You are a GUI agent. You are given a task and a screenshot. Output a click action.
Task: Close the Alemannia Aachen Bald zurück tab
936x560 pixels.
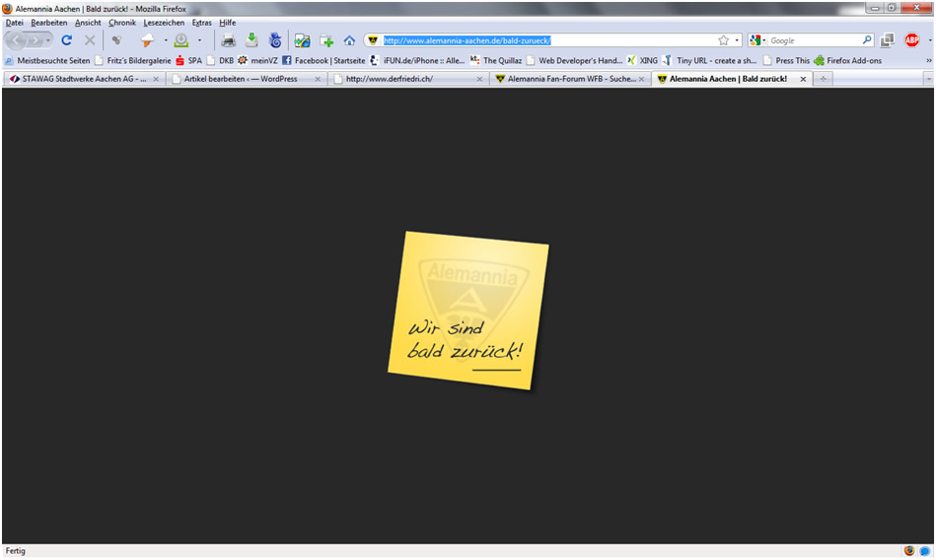pyautogui.click(x=803, y=79)
